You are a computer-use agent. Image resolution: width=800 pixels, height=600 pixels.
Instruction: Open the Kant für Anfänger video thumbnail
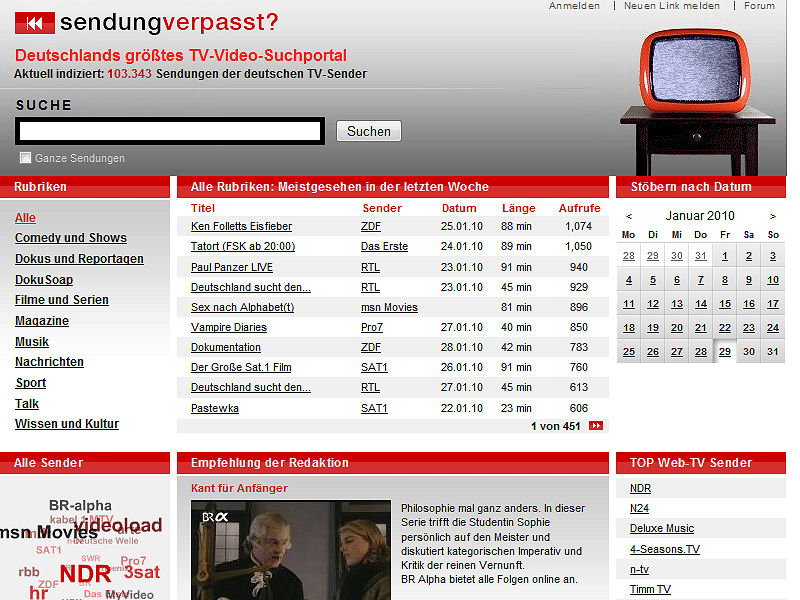click(290, 550)
